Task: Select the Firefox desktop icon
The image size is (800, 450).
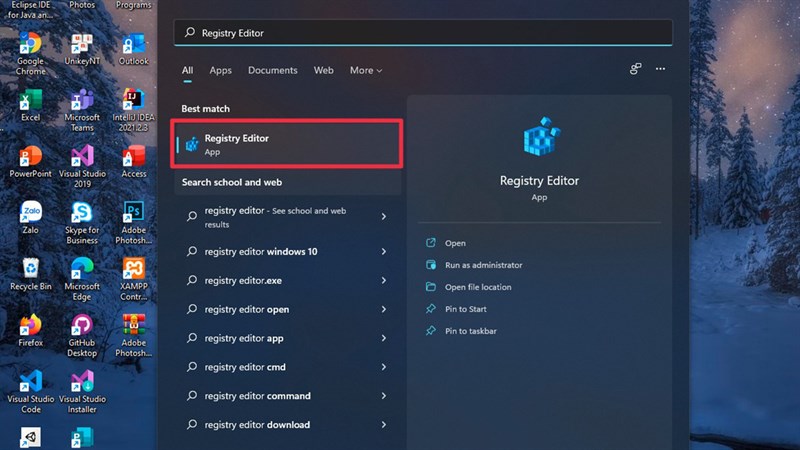Action: [30, 331]
